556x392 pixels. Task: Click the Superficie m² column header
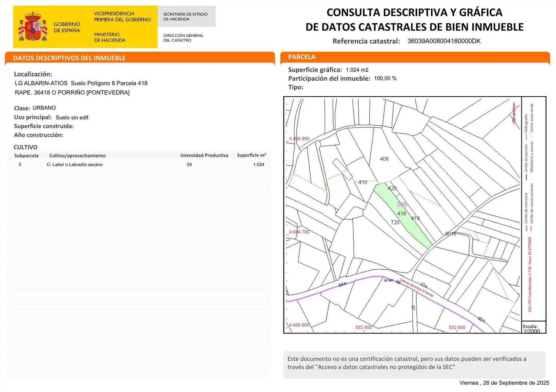pos(251,155)
